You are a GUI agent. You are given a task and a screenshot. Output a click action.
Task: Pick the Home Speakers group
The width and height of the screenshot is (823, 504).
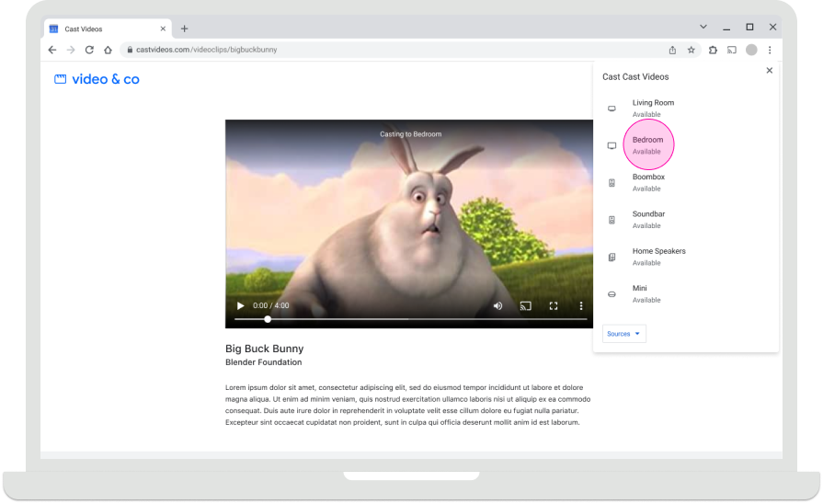pyautogui.click(x=658, y=256)
